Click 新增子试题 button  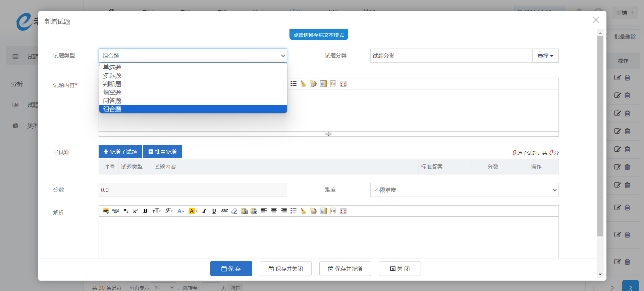(x=120, y=152)
